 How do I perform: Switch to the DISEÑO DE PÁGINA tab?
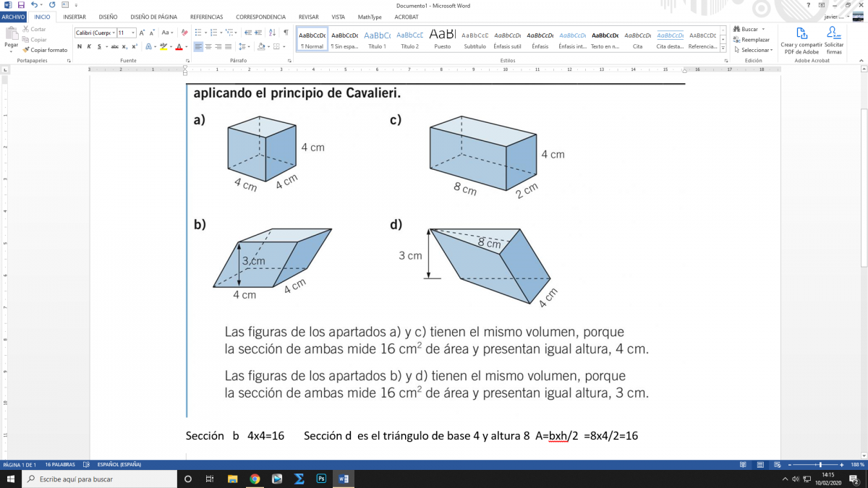click(x=153, y=16)
